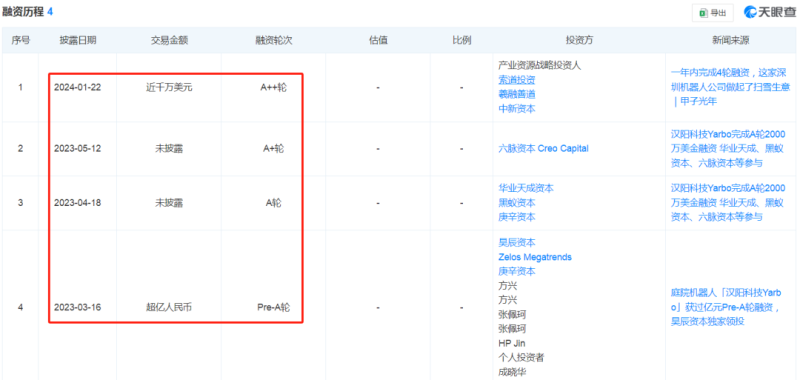Click the 序号 column header
The height and width of the screenshot is (380, 800).
click(x=20, y=40)
